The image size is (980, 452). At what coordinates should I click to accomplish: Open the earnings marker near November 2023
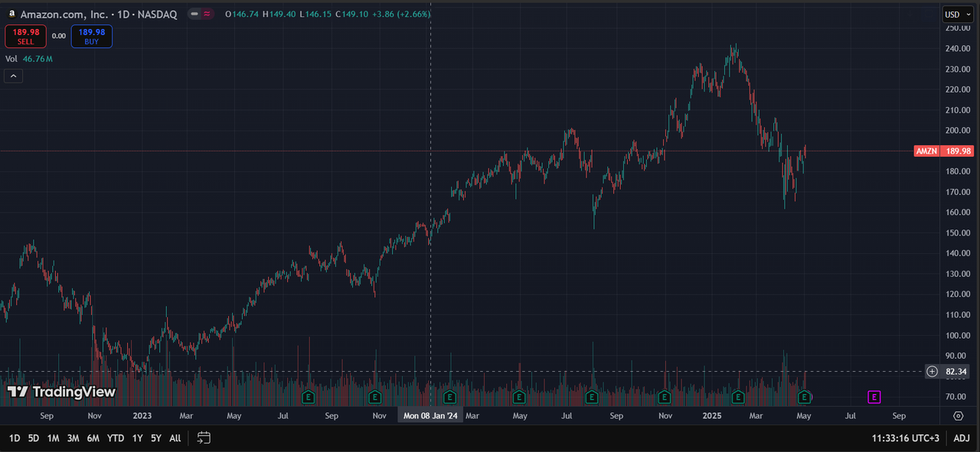374,397
